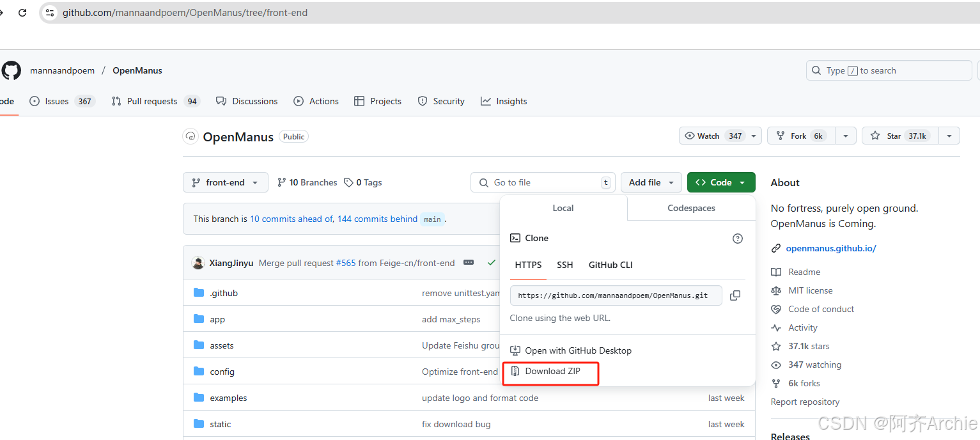This screenshot has height=440, width=980.
Task: Open the 10 Branches link
Action: (307, 182)
